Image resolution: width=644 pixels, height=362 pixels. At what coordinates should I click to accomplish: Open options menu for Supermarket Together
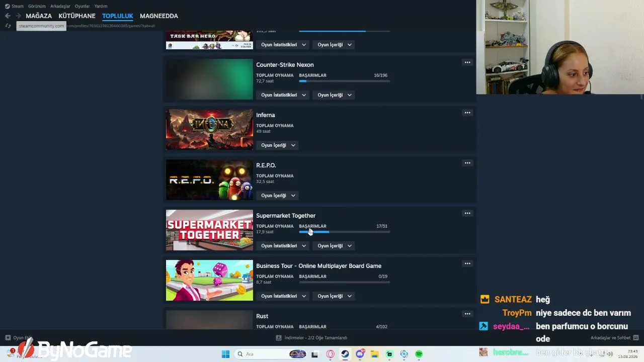click(467, 213)
